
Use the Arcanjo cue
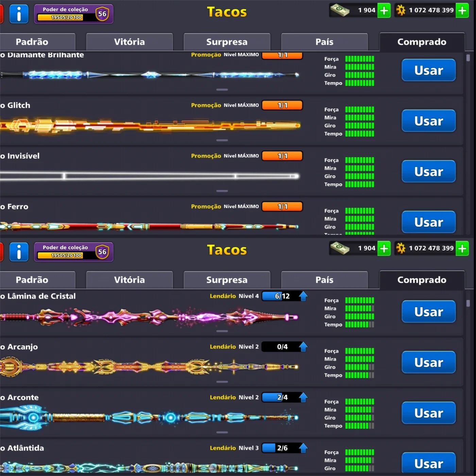(x=429, y=362)
